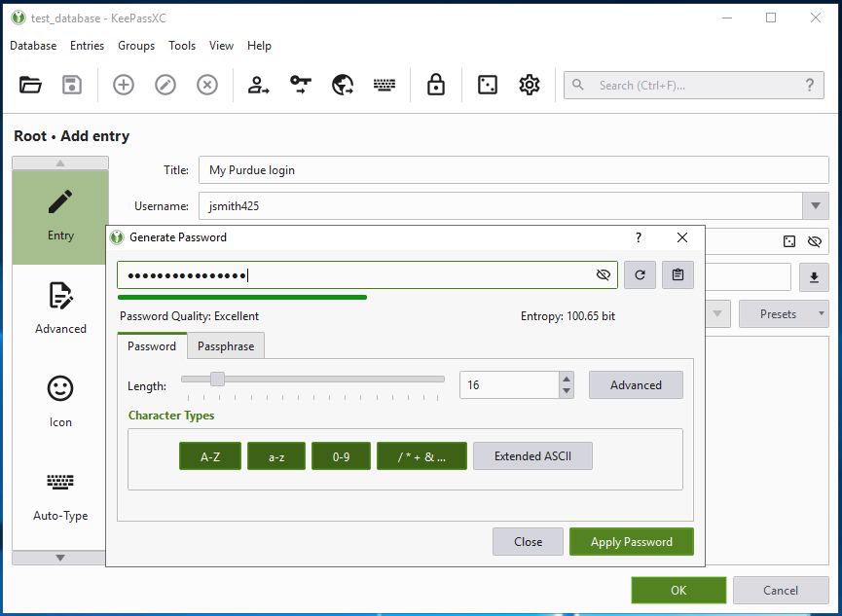Click Generate Password dialog help question mark
Screen dimensions: 842x616
639,237
